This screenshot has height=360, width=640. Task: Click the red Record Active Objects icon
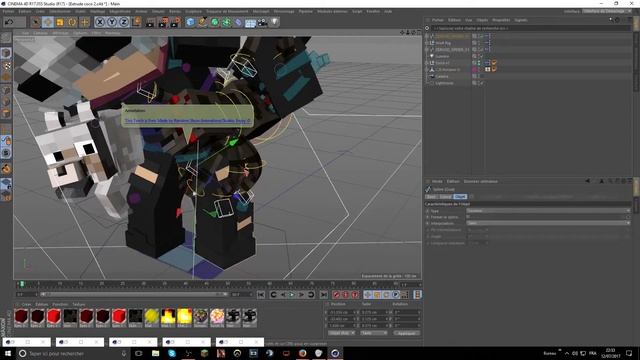(336, 294)
